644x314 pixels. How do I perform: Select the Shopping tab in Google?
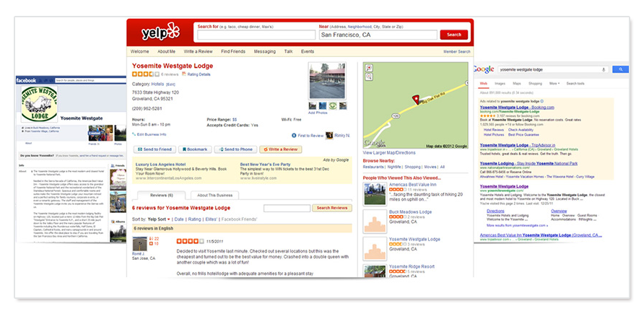pyautogui.click(x=535, y=83)
